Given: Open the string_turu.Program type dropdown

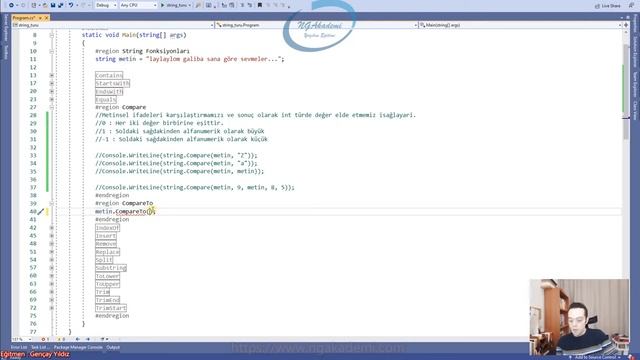Looking at the screenshot, I should (x=316, y=25).
